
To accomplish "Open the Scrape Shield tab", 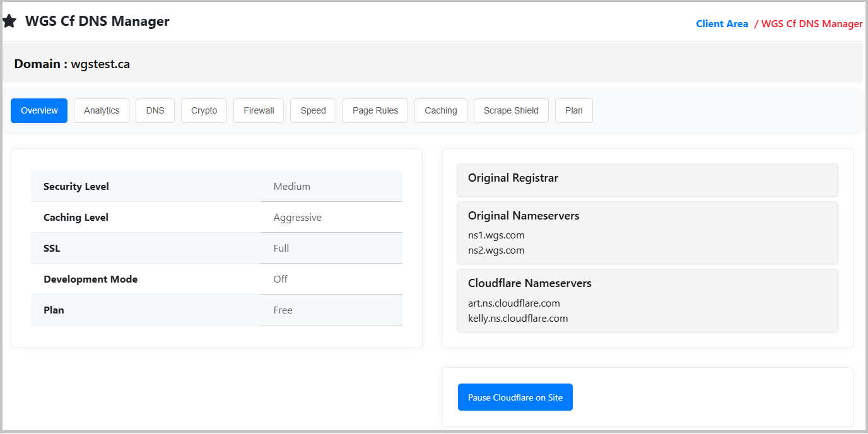I will click(x=511, y=110).
